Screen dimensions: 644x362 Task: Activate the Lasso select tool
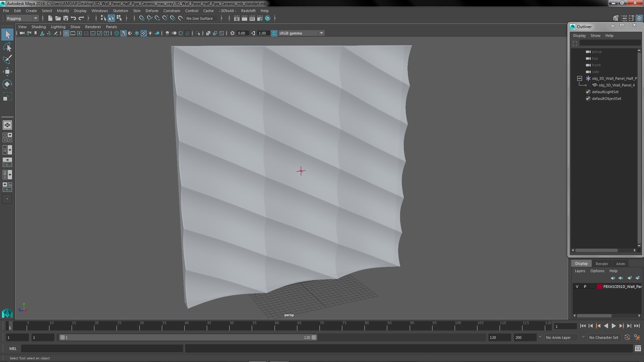point(7,47)
